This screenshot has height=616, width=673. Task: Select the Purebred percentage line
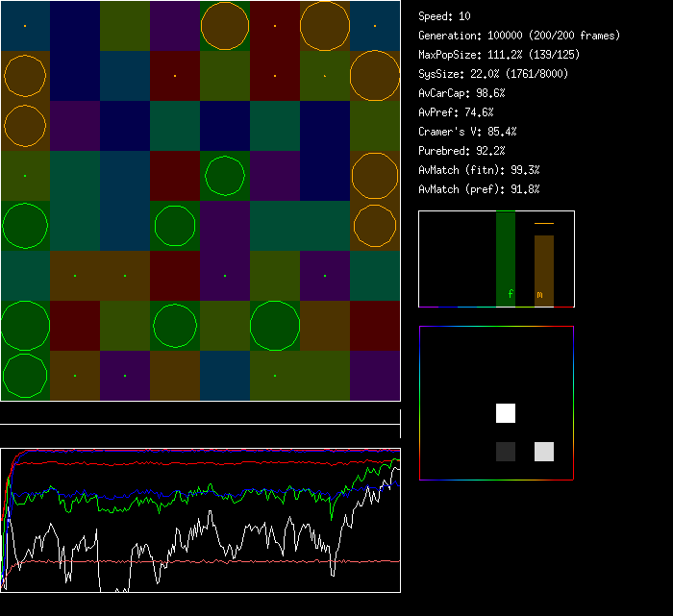461,151
